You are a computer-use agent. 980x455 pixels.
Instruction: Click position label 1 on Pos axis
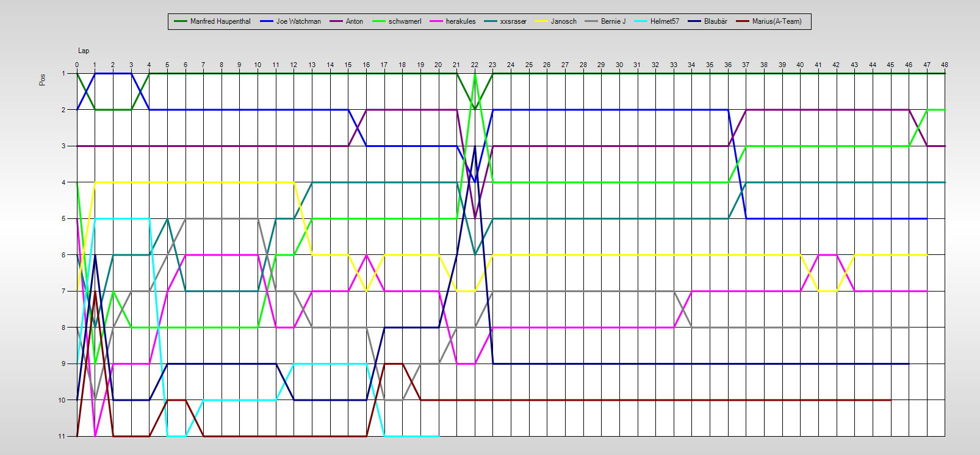click(63, 73)
